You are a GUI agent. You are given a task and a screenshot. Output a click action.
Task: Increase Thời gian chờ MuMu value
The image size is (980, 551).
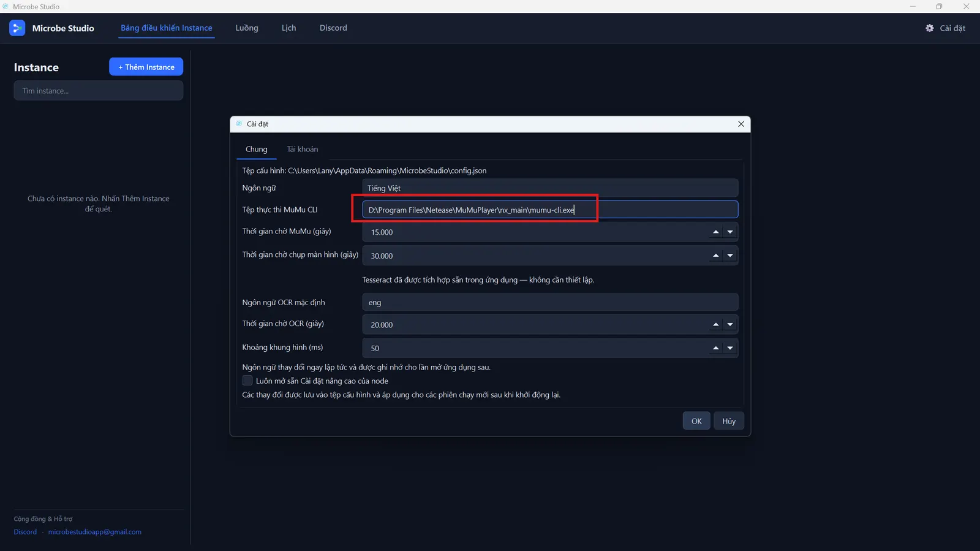(x=715, y=232)
